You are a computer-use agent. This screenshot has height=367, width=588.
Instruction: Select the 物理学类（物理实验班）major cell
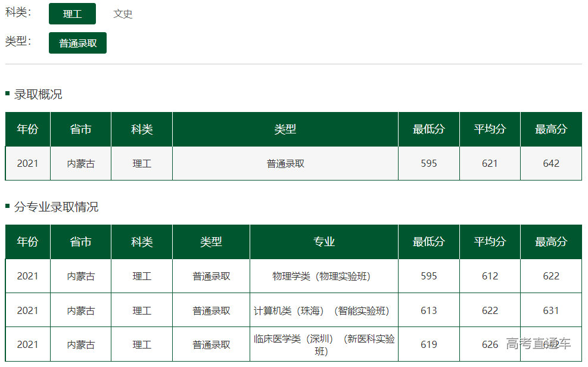point(321,276)
